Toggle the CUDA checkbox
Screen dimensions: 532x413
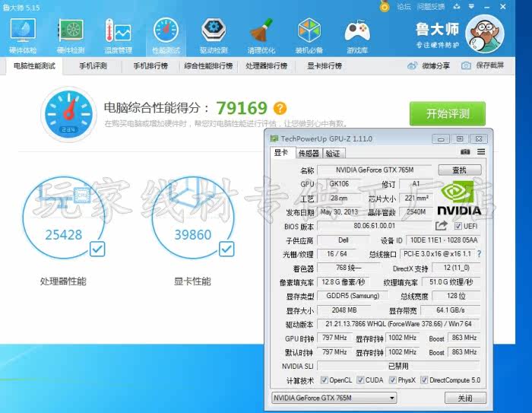[360, 380]
